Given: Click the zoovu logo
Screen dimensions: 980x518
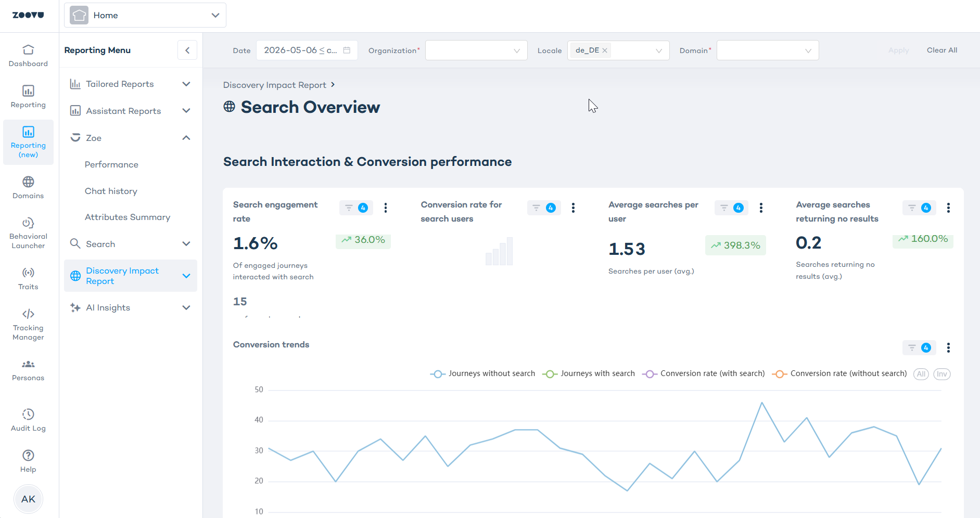Looking at the screenshot, I should [x=28, y=15].
